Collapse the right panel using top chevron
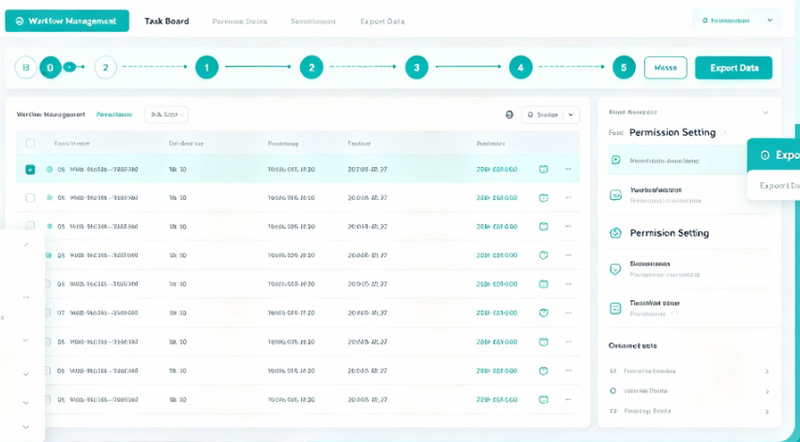800x442 pixels. (x=765, y=112)
